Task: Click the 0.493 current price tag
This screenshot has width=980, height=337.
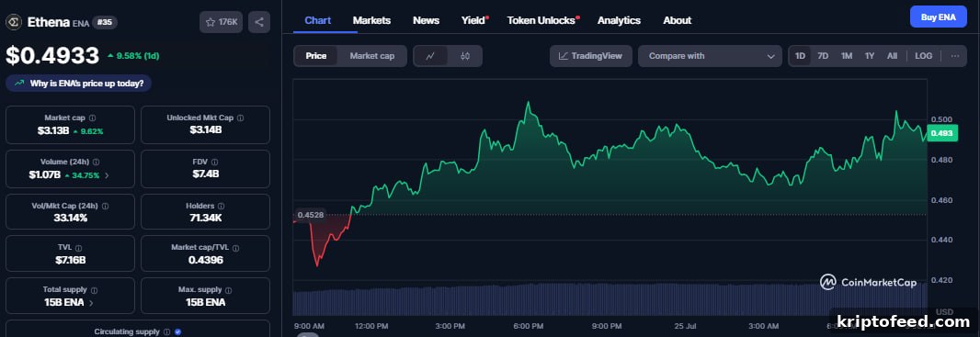Action: [942, 133]
